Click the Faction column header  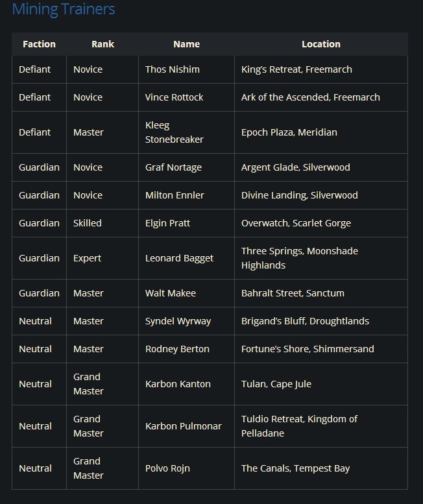(39, 44)
